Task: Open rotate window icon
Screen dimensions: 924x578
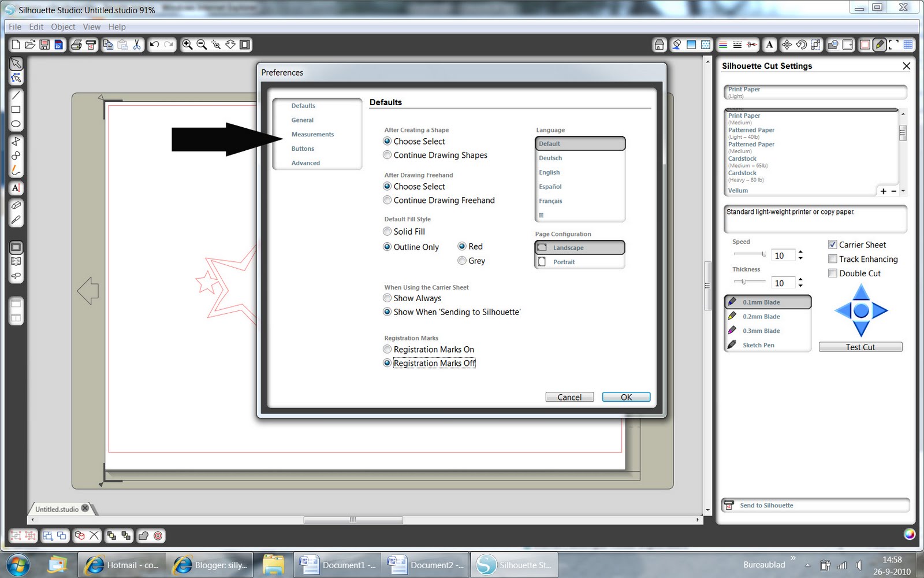Action: click(x=801, y=45)
